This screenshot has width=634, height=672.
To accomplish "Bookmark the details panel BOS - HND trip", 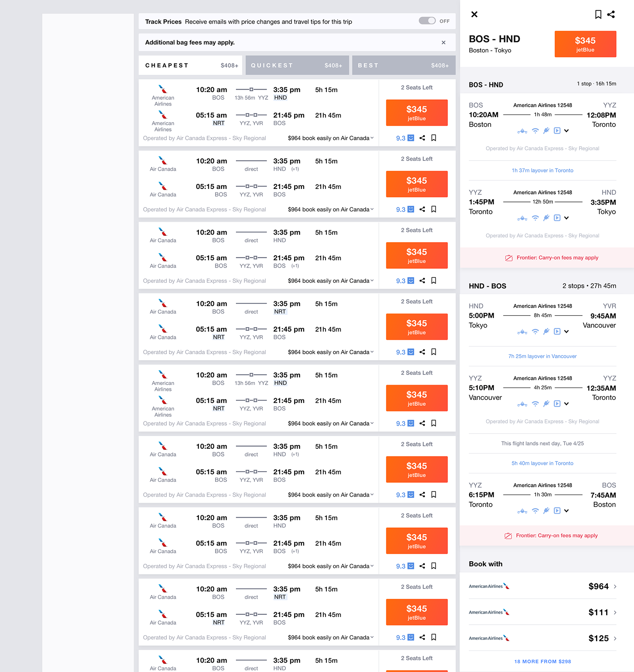I will click(598, 14).
